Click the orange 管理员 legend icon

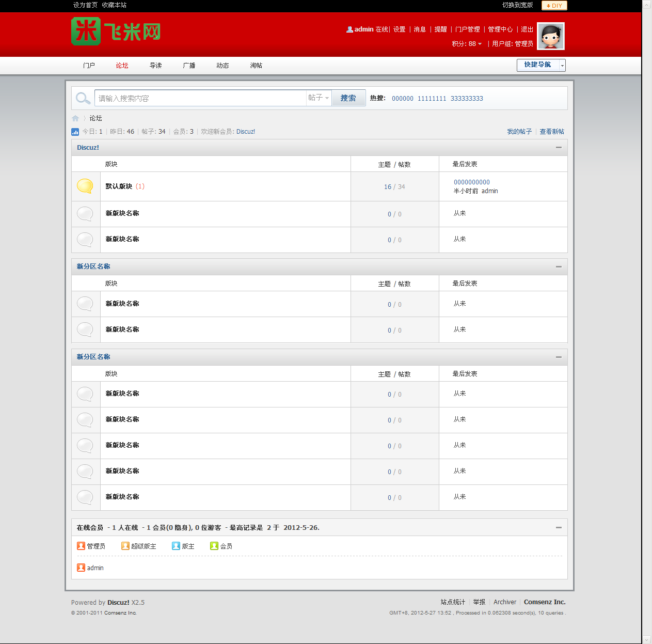pyautogui.click(x=81, y=546)
